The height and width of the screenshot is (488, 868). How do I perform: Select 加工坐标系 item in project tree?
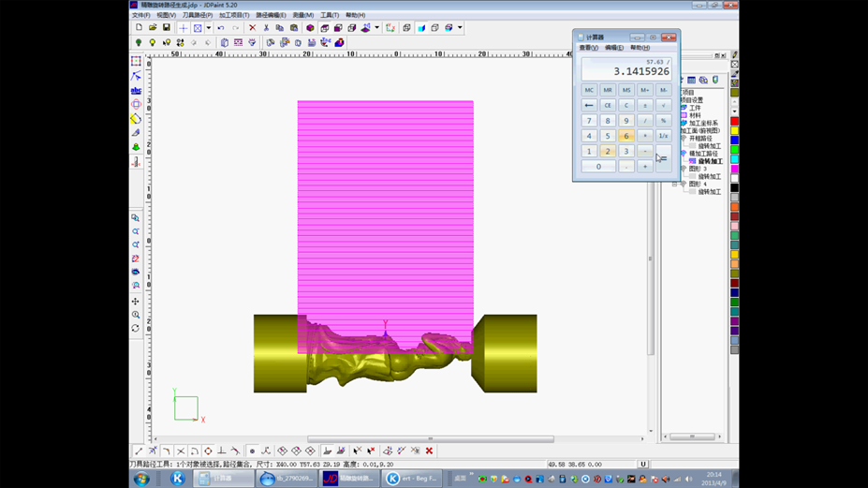[x=703, y=123]
